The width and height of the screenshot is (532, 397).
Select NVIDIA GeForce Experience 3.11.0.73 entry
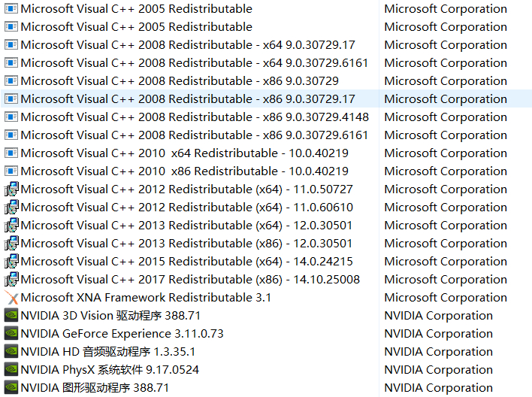click(122, 334)
